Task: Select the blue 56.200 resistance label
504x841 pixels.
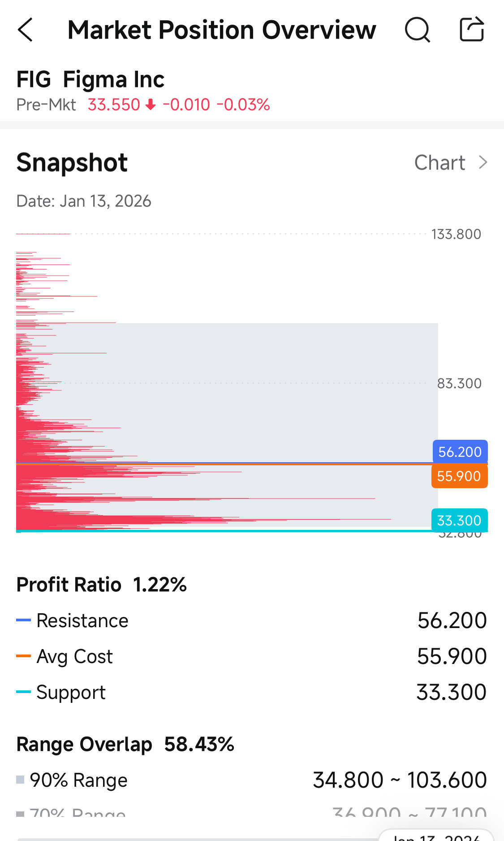Action: coord(460,451)
